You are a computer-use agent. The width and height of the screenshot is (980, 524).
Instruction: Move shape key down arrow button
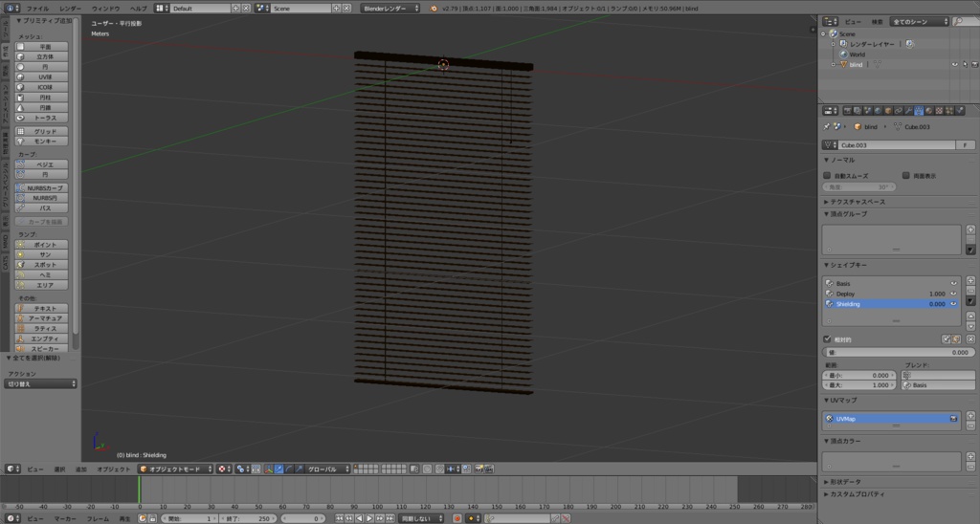[x=970, y=326]
